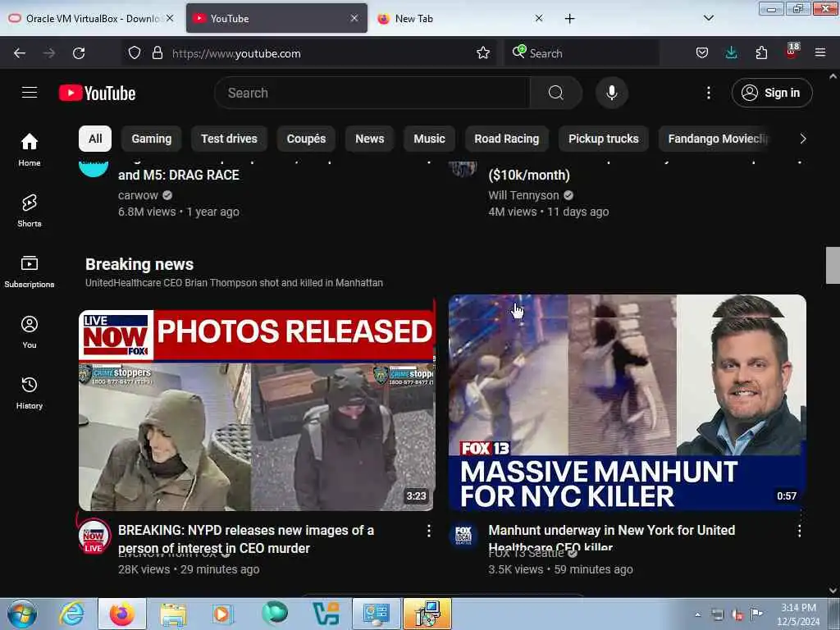Select the Music filter chip
The width and height of the screenshot is (840, 630).
point(429,139)
